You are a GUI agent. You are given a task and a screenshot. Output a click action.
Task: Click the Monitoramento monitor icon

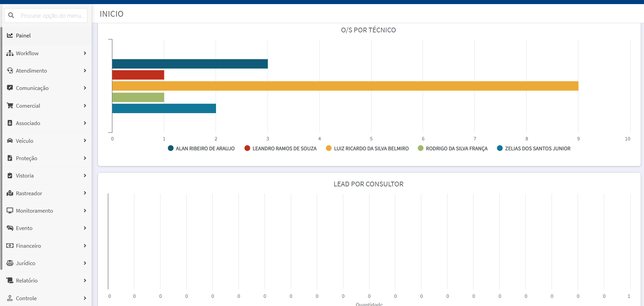click(10, 211)
